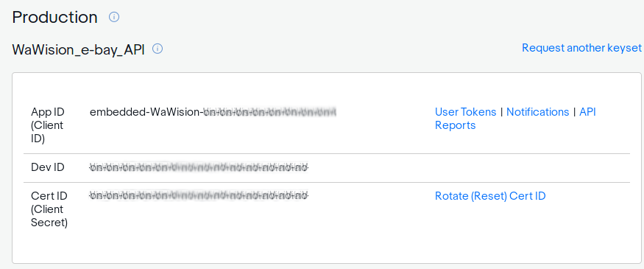Open info icon next to WaWision_e-bay_API

(x=158, y=49)
